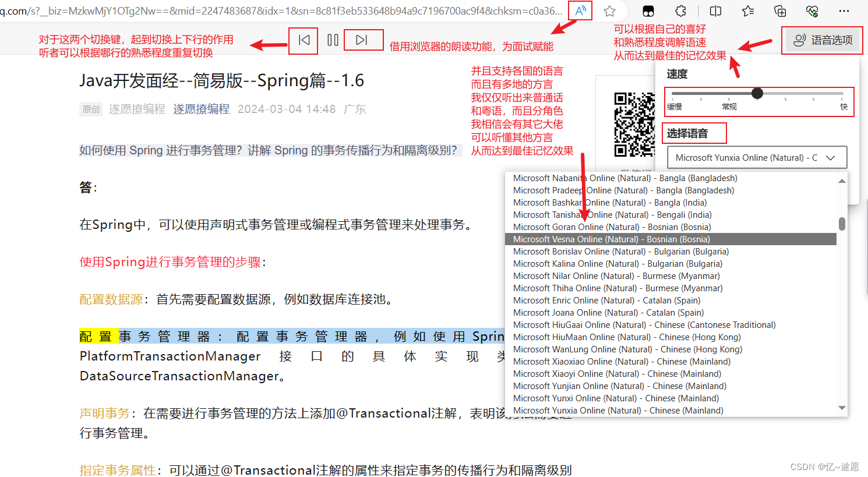Pick Microsoft Joana Catalan voice
This screenshot has width=868, height=477.
tap(671, 313)
